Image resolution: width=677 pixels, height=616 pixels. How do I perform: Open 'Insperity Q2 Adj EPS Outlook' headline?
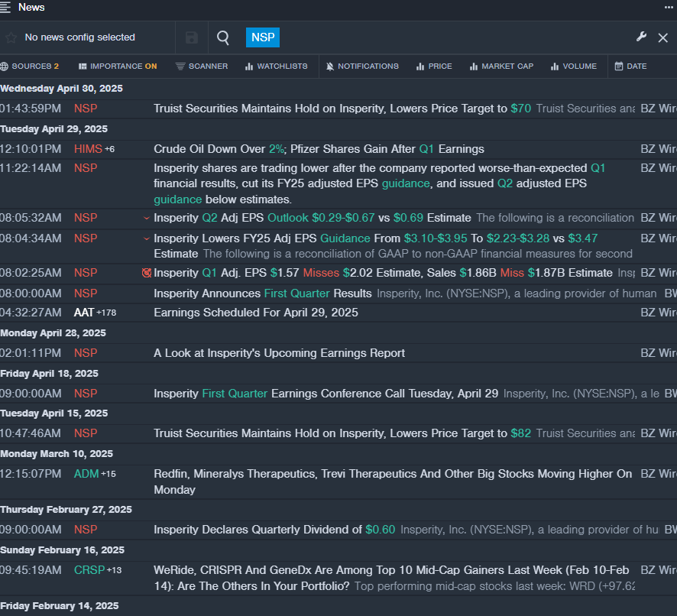(x=313, y=218)
